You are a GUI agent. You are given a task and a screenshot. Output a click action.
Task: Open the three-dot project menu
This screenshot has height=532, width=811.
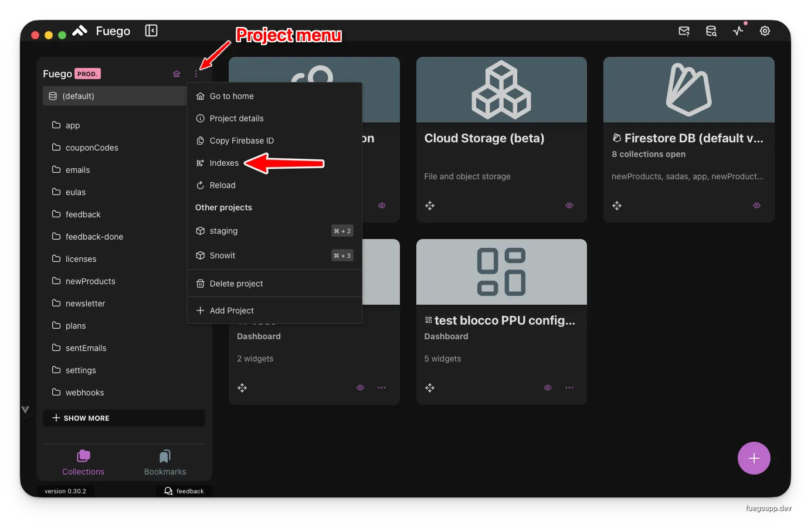click(196, 74)
